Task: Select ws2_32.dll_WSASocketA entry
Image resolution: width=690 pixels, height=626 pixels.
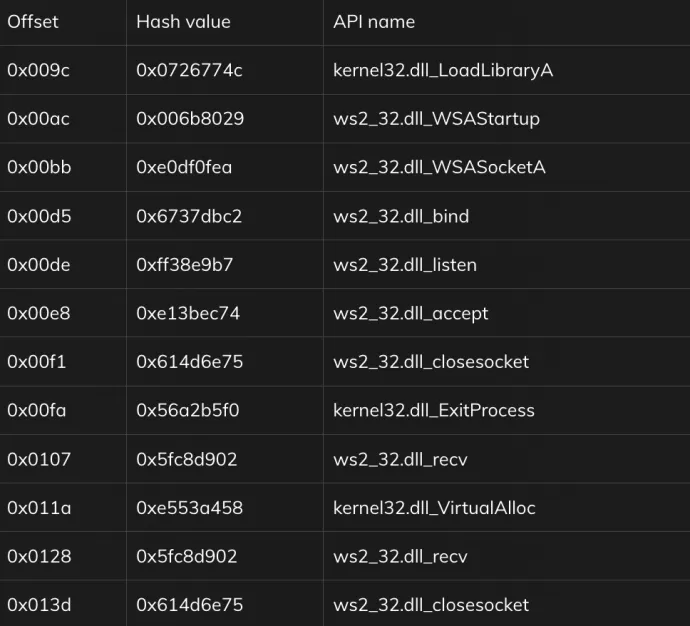Action: 439,167
